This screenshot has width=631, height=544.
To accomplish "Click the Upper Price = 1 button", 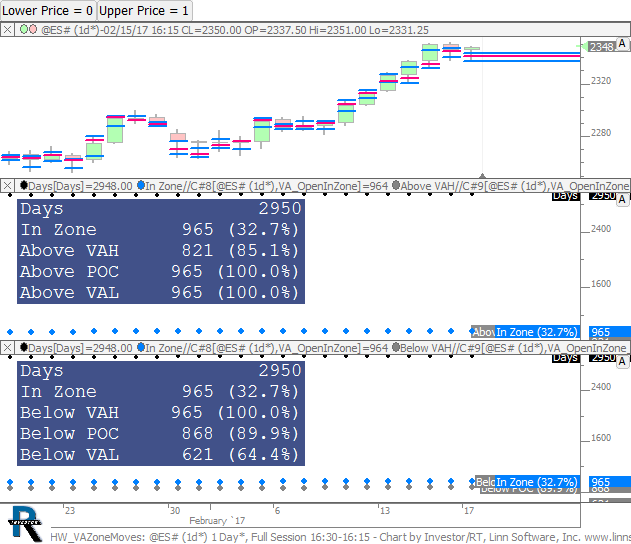I will click(144, 10).
